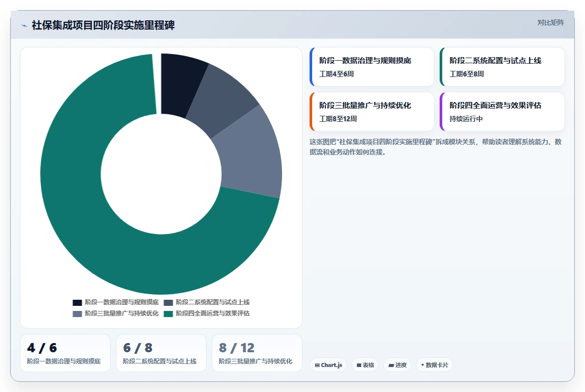Viewport: 585px width, 392px height.
Task: Click the 6 / 8 stat card
Action: pos(161,353)
